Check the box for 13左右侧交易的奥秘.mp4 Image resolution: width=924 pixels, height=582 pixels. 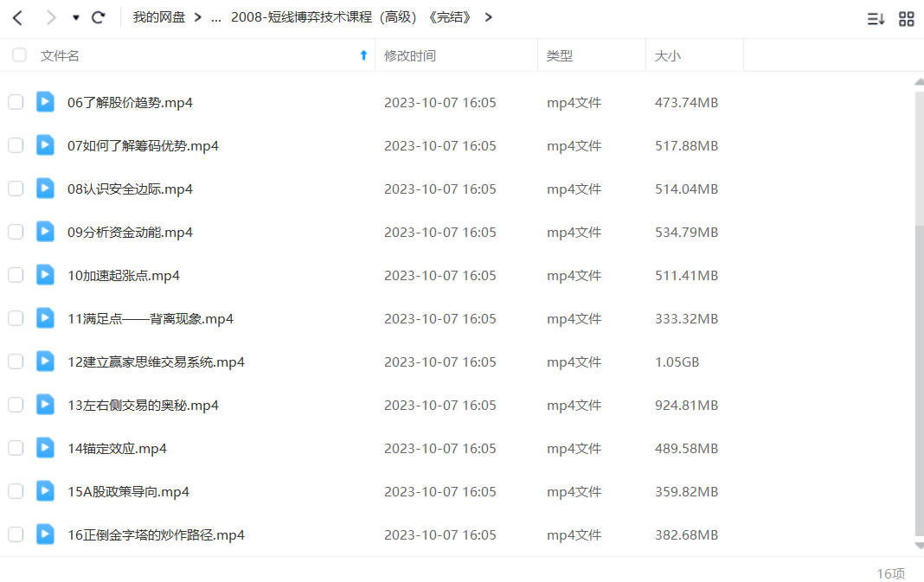pyautogui.click(x=16, y=405)
